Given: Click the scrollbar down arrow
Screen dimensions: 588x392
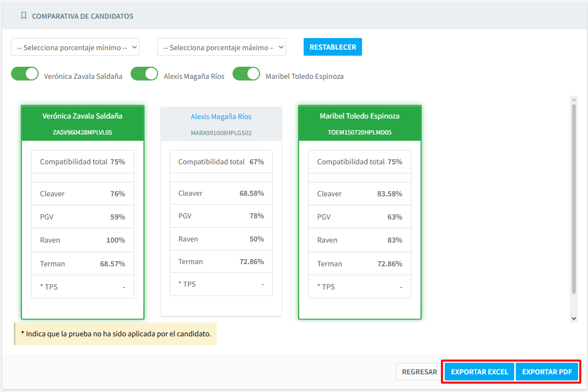Looking at the screenshot, I should [574, 318].
